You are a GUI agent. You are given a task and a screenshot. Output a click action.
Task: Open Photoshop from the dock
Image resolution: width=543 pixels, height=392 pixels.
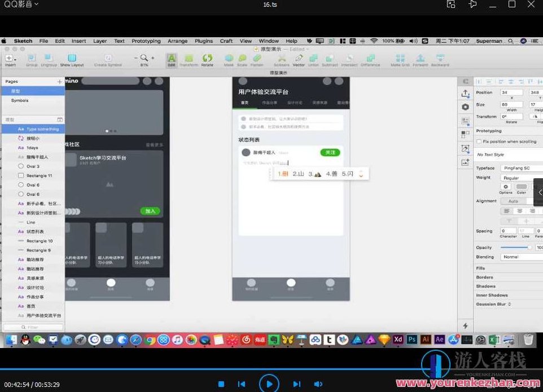click(412, 340)
